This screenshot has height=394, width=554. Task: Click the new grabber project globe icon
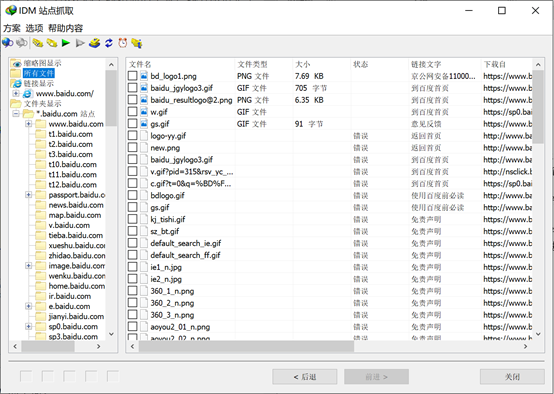8,43
